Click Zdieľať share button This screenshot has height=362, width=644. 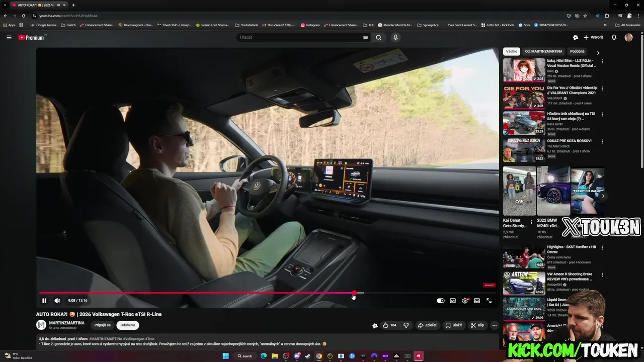pos(427,325)
